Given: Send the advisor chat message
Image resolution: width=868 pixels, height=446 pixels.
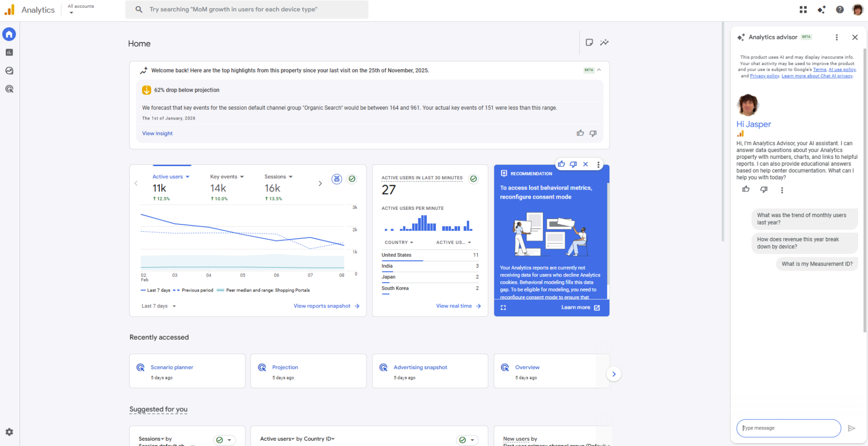Looking at the screenshot, I should (x=851, y=428).
